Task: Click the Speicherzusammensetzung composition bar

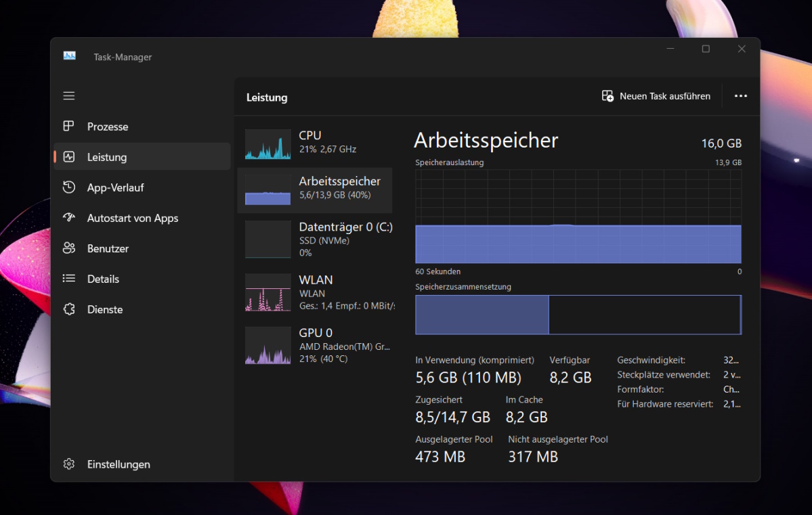Action: click(578, 315)
